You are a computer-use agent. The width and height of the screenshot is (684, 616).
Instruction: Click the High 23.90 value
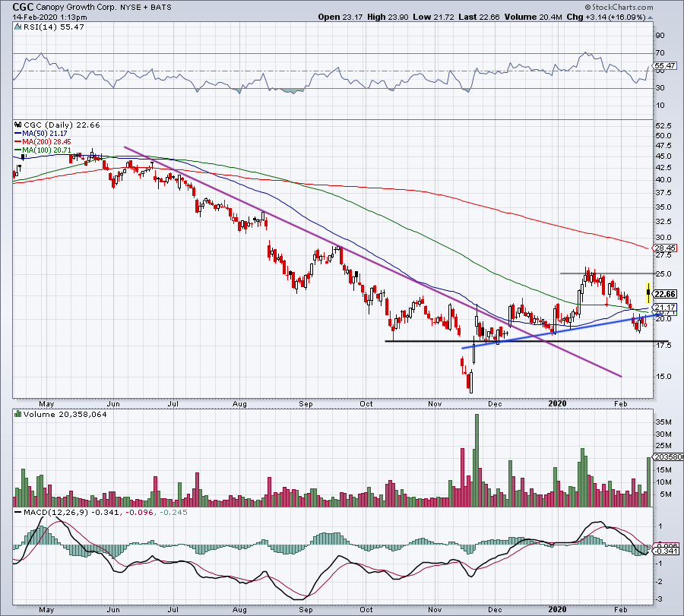(388, 17)
